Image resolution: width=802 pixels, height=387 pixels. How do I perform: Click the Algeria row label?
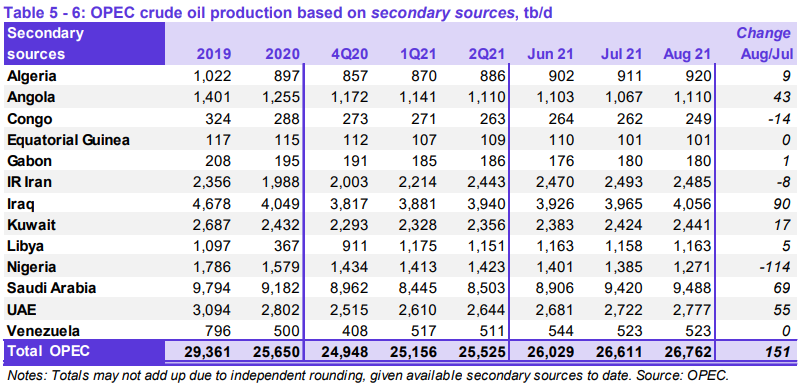[x=31, y=76]
